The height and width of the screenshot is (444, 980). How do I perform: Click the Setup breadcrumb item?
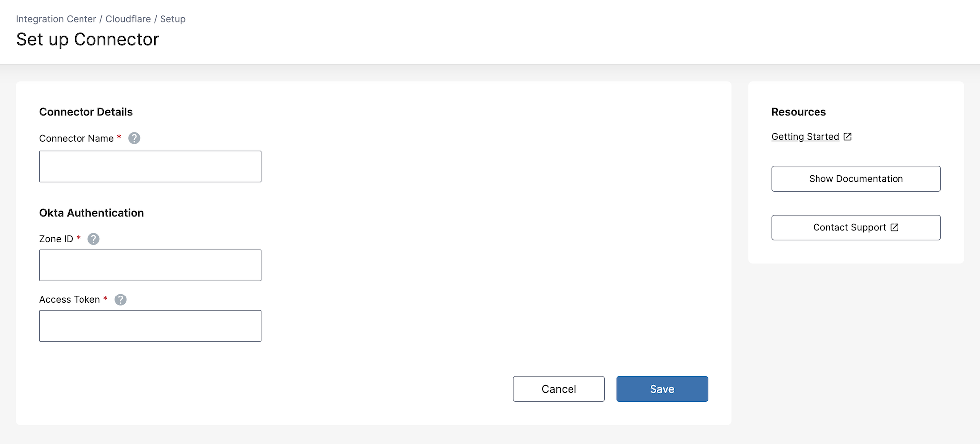click(x=173, y=19)
